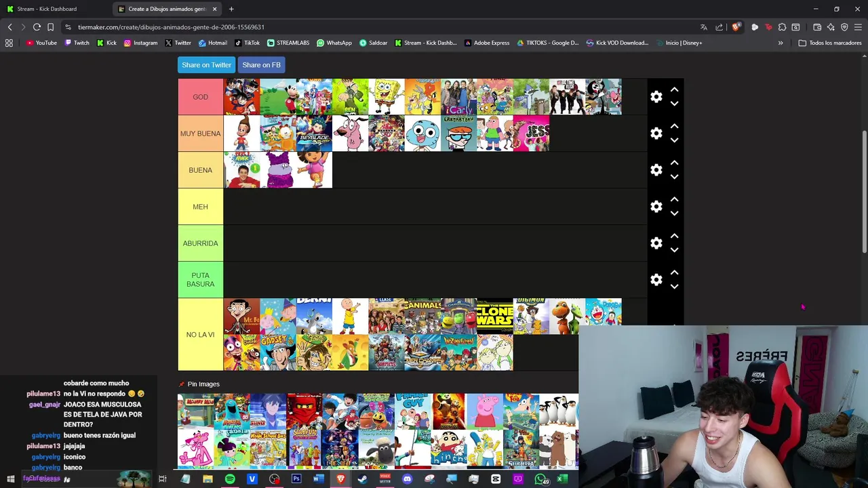The image size is (868, 488).
Task: Open the Brave VPN shield icon
Action: click(x=844, y=27)
